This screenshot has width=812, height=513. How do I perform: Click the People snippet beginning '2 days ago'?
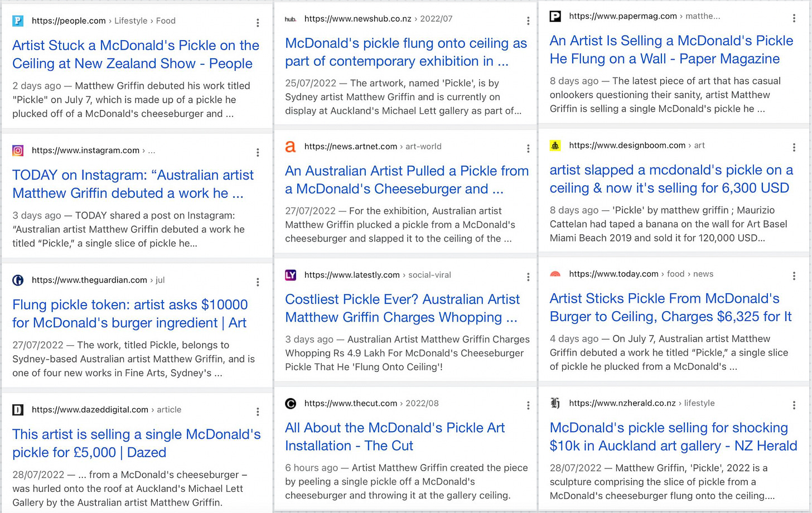[131, 100]
